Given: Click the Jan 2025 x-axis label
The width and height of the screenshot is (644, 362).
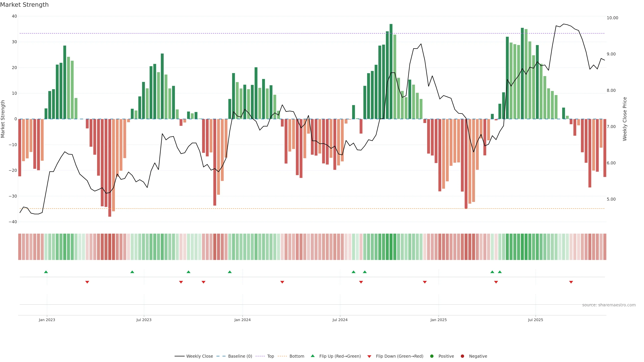Looking at the screenshot, I should tap(439, 320).
